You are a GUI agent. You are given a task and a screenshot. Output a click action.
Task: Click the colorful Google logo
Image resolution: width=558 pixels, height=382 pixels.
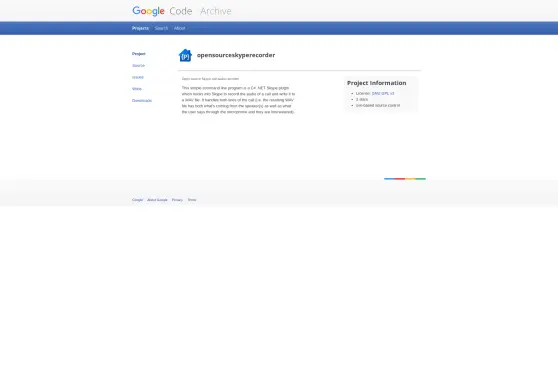148,11
